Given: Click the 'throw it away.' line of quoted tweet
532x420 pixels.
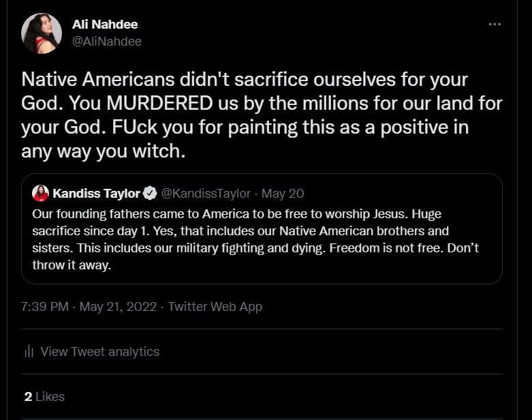Looking at the screenshot, I should pos(72,265).
